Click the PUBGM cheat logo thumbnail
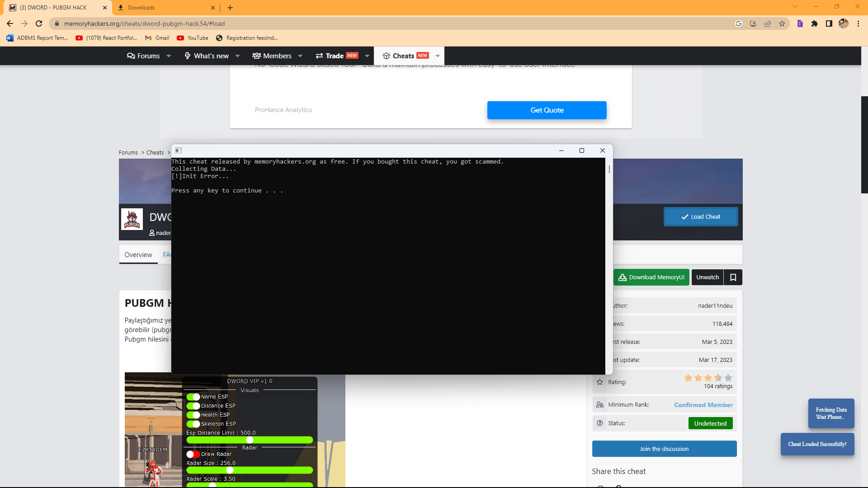This screenshot has height=488, width=868. (132, 219)
